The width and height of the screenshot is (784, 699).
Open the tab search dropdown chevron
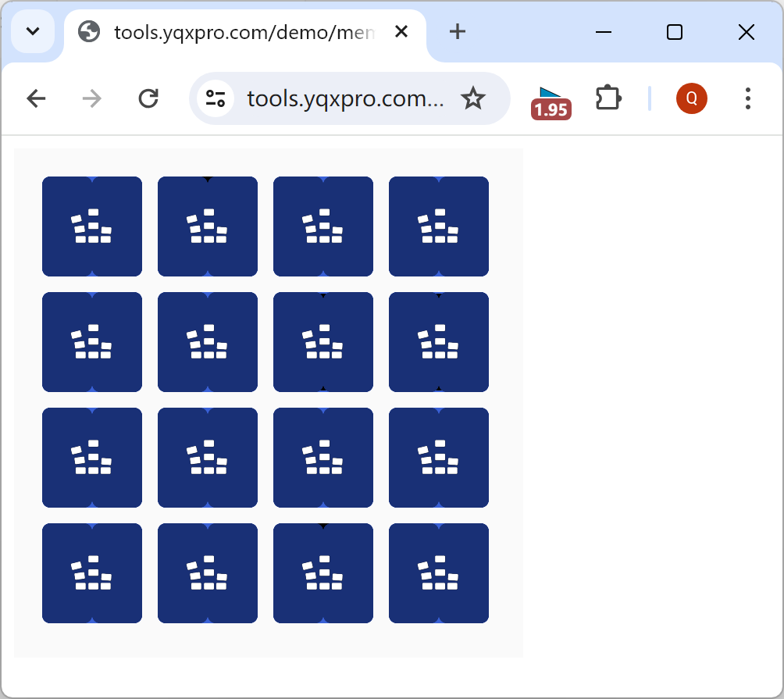[x=33, y=31]
